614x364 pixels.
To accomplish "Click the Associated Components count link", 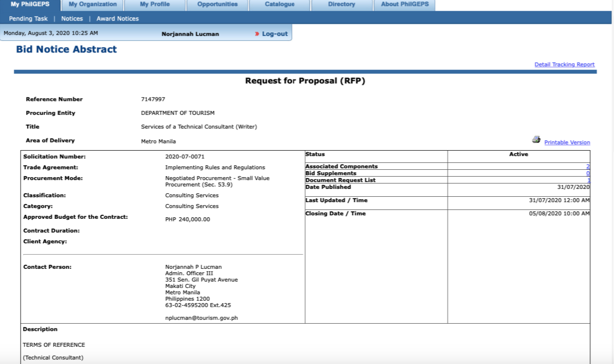I will [x=588, y=167].
